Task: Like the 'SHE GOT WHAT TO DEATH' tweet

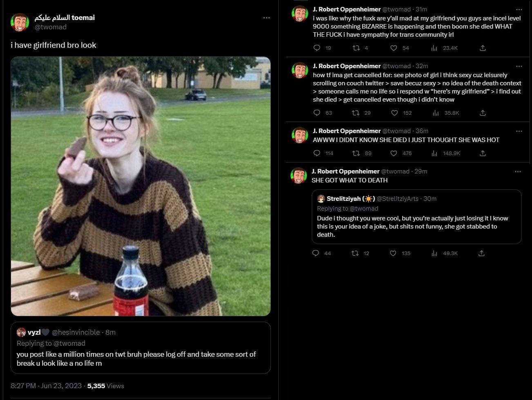Action: pos(393,253)
